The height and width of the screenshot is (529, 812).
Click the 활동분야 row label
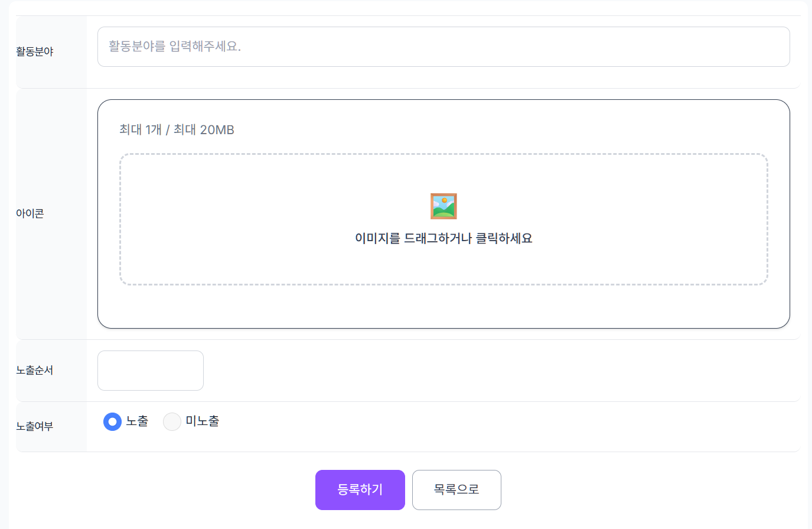point(35,51)
